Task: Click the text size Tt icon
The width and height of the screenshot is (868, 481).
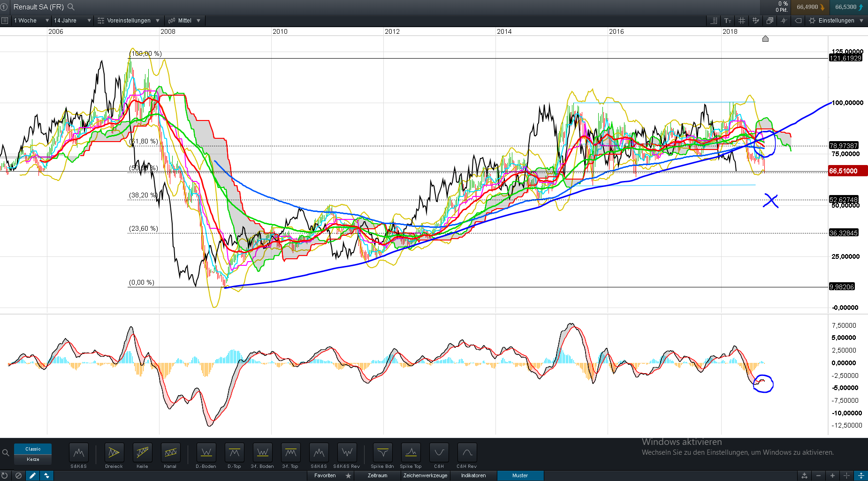Action: 728,21
